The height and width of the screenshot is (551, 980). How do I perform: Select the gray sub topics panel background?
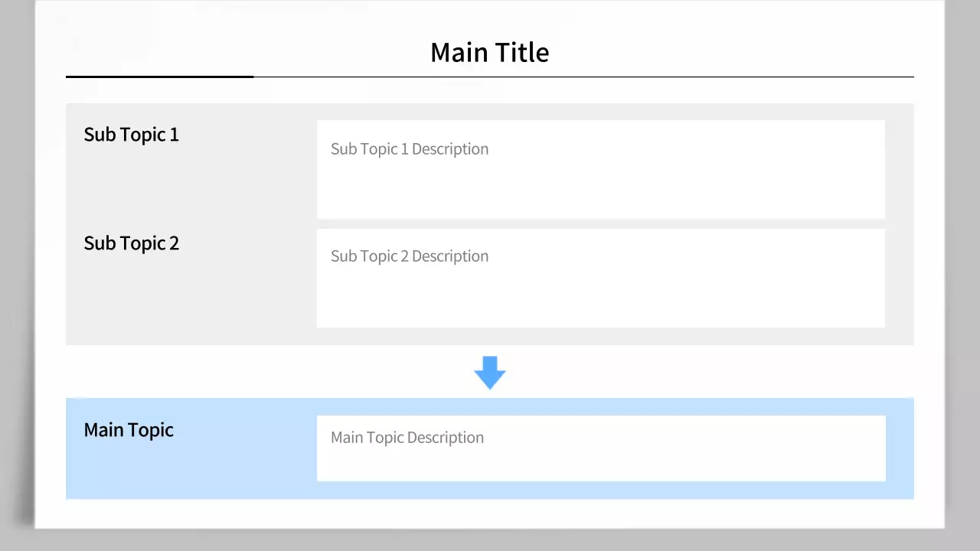pyautogui.click(x=191, y=306)
